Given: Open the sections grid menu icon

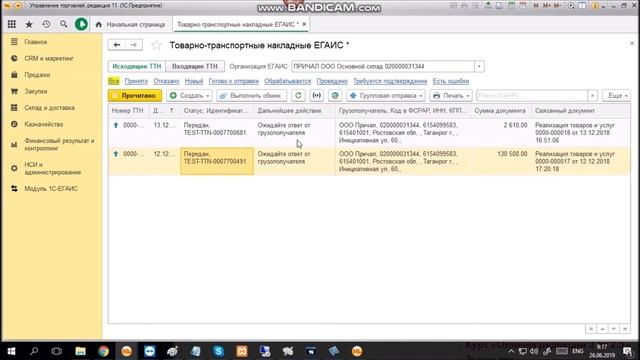Looking at the screenshot, I should tap(12, 24).
